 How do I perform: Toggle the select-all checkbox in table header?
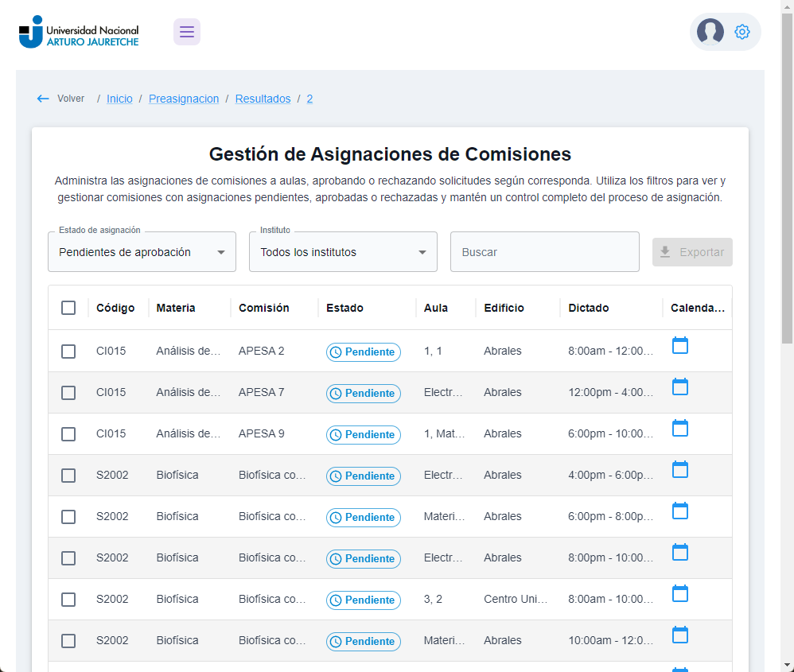point(68,308)
